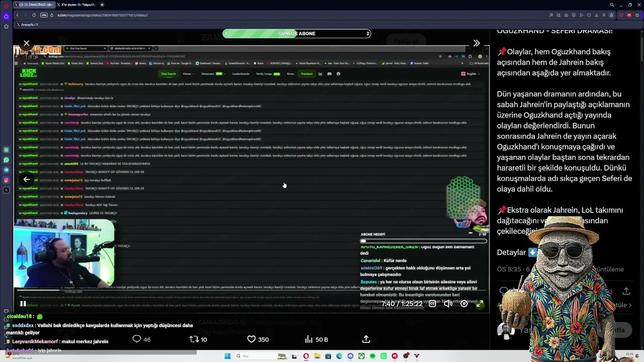Switch to the ZAMAZINGO browser tab

coord(34,5)
